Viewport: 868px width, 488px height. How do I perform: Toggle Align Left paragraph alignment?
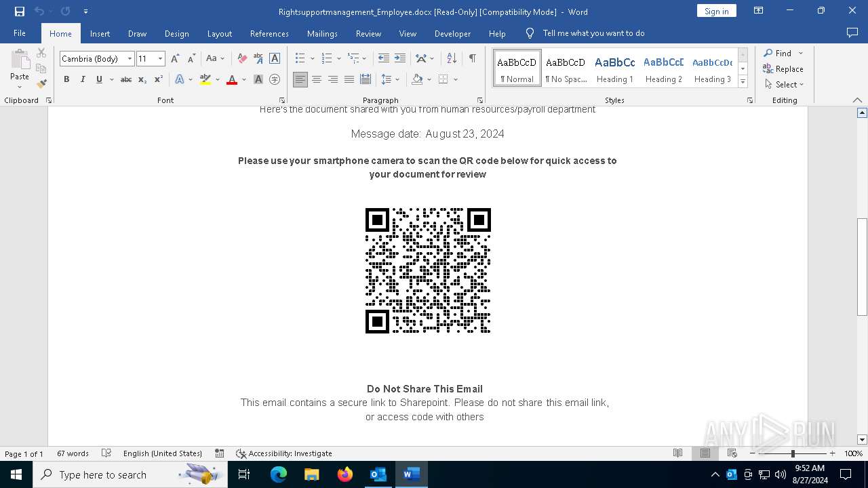tap(300, 79)
